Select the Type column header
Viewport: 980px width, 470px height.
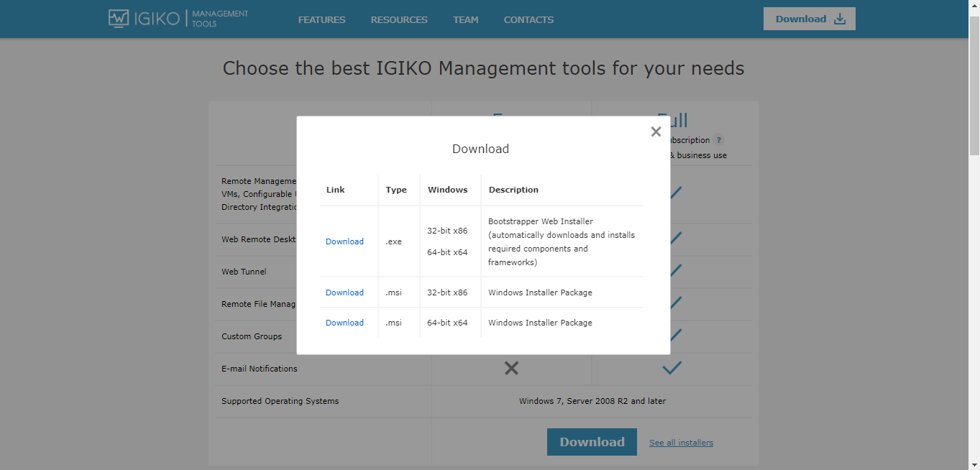coord(396,190)
